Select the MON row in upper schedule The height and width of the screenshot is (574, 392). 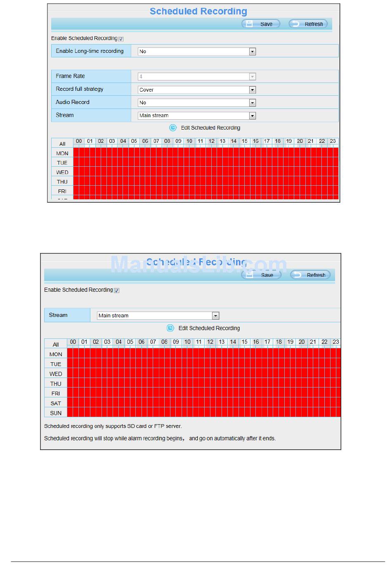pyautogui.click(x=62, y=153)
